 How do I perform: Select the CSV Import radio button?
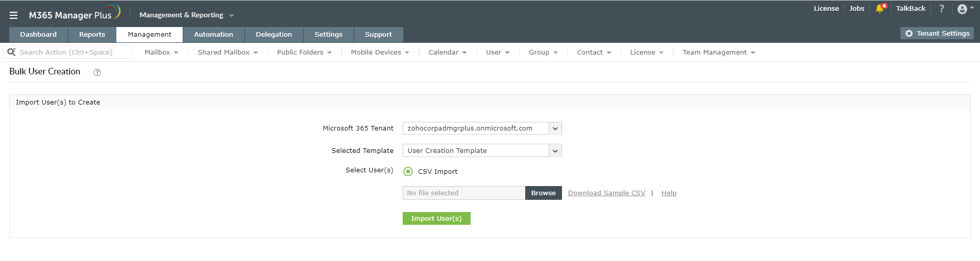(408, 172)
